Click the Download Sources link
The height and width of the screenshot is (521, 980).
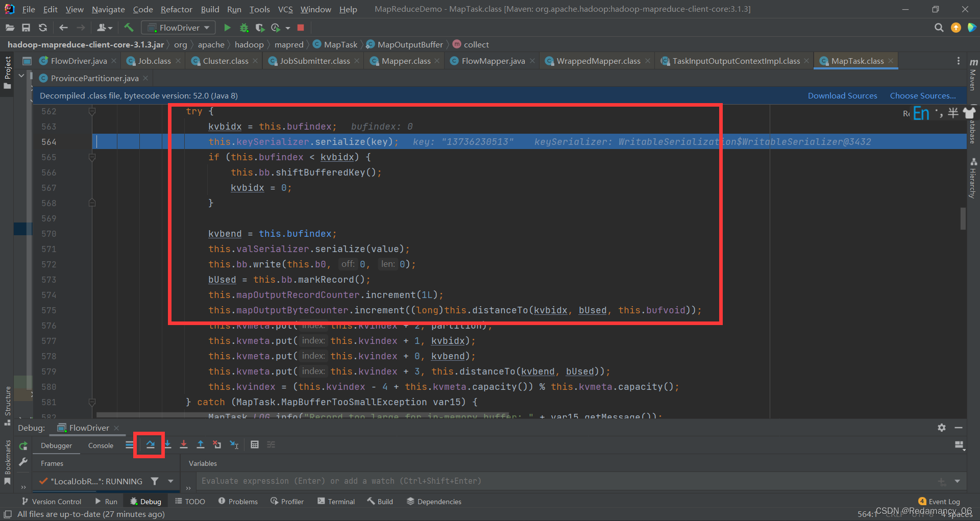coord(842,95)
